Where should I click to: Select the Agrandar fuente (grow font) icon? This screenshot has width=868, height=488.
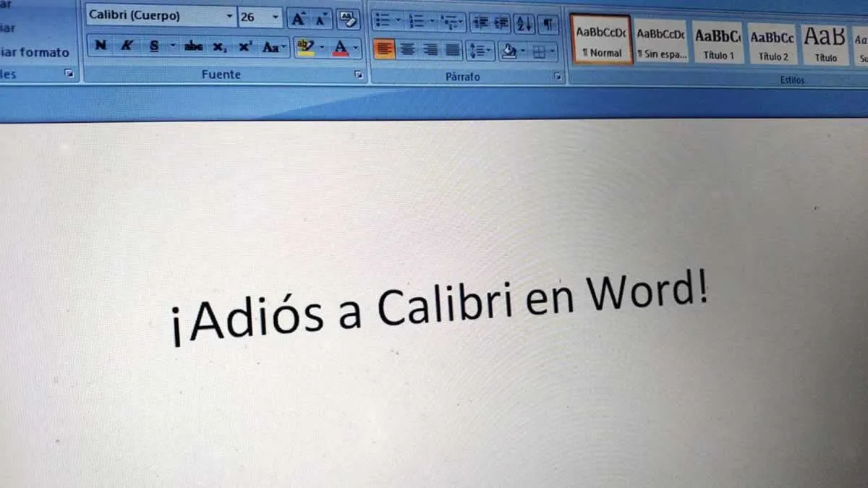pos(298,20)
